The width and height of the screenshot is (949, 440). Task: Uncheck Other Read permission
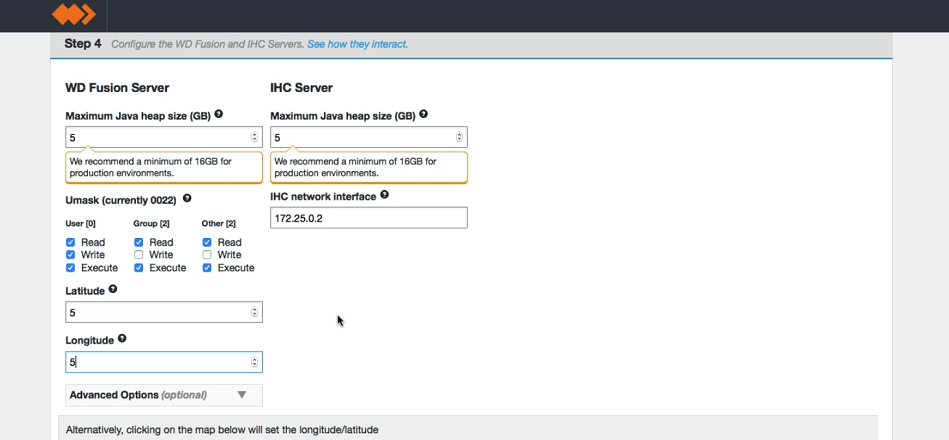[207, 242]
